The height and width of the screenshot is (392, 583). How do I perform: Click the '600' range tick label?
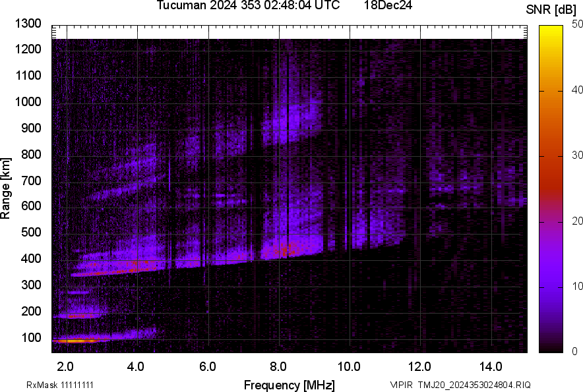pyautogui.click(x=31, y=206)
